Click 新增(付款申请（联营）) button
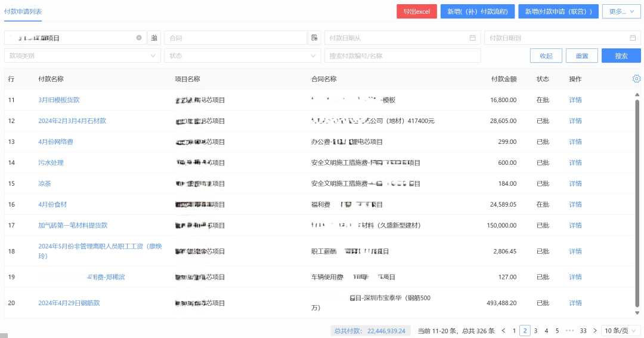This screenshot has height=338, width=644. pos(558,11)
